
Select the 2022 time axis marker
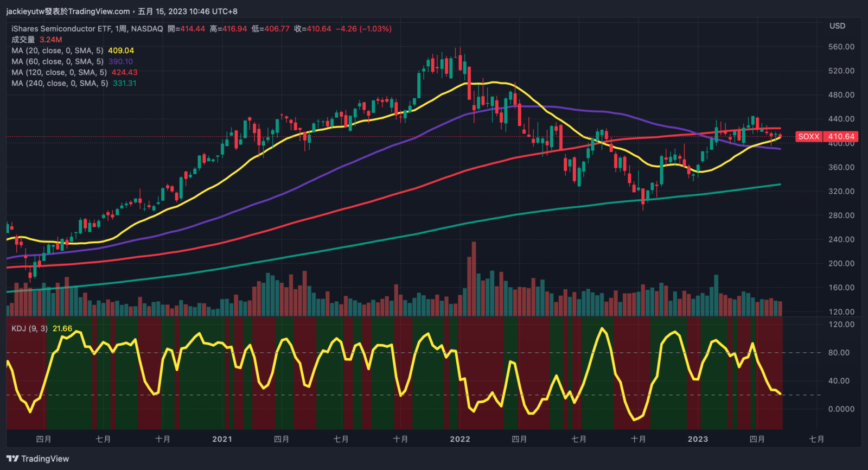point(460,439)
